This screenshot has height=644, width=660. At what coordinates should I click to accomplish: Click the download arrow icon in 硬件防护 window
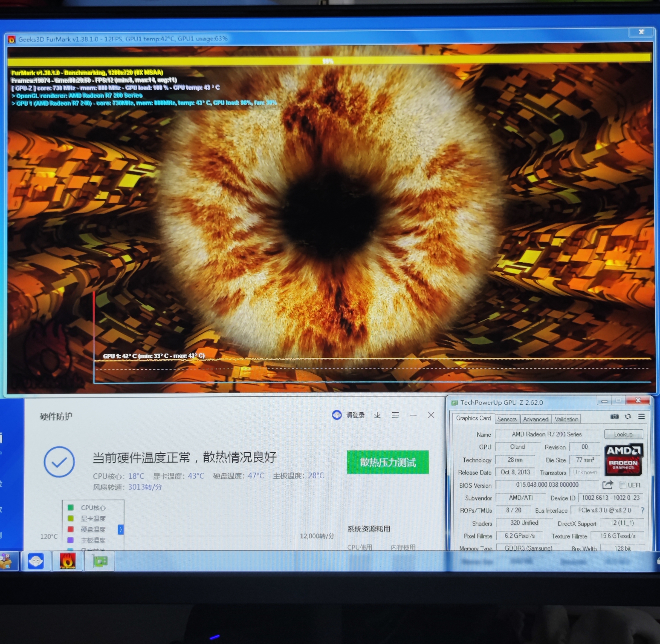(377, 415)
